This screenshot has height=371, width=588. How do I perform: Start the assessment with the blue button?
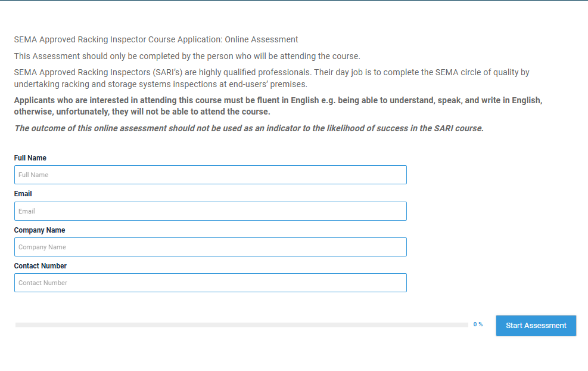click(536, 326)
